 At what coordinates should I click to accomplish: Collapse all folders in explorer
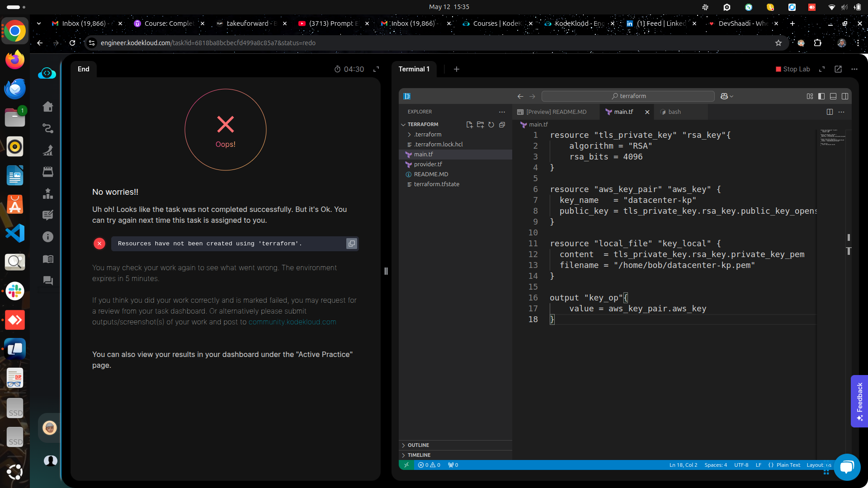pos(502,125)
